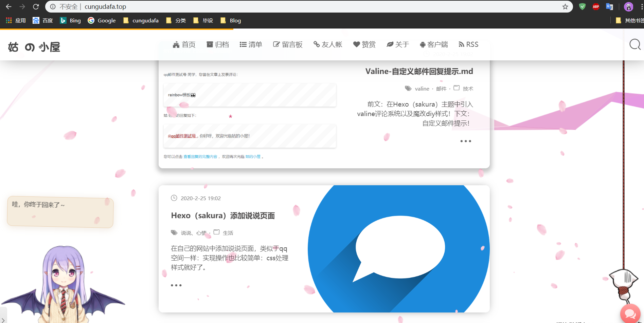Open the 百度 bookmark
The image size is (644, 323).
pos(43,20)
